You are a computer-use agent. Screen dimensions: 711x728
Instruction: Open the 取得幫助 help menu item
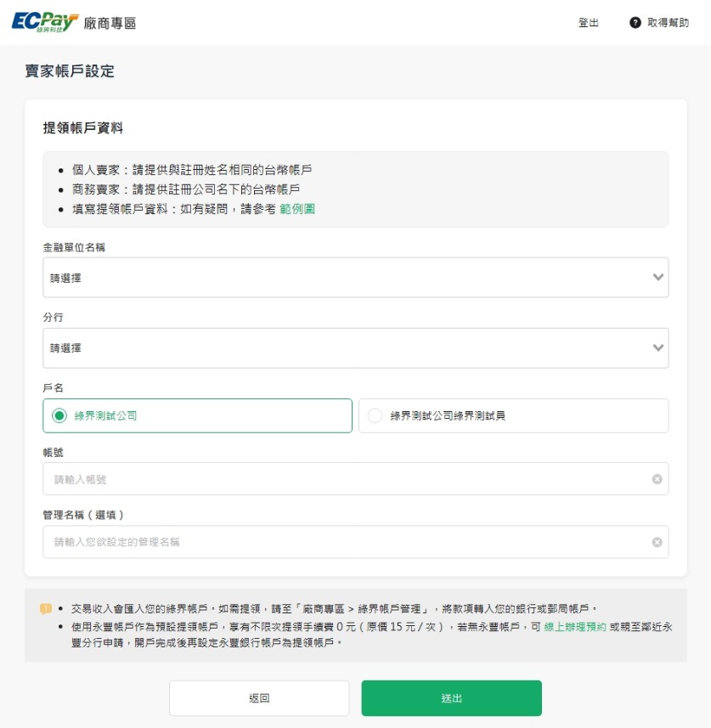click(668, 23)
